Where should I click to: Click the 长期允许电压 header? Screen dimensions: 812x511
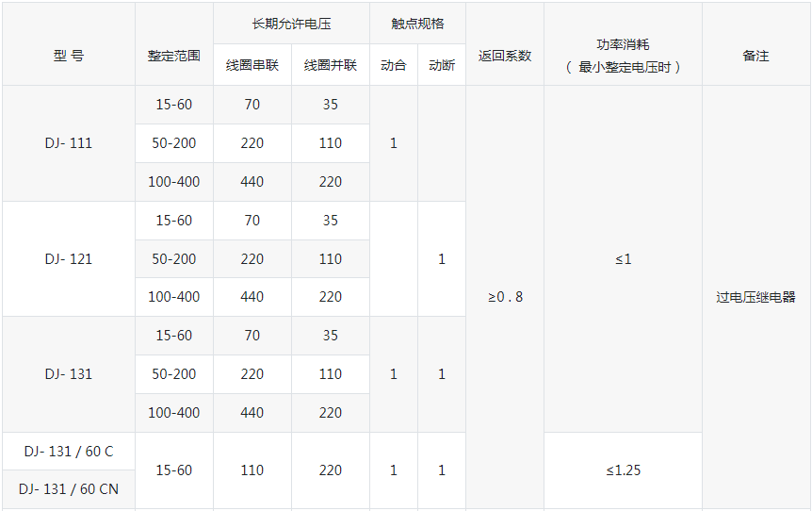(x=291, y=24)
